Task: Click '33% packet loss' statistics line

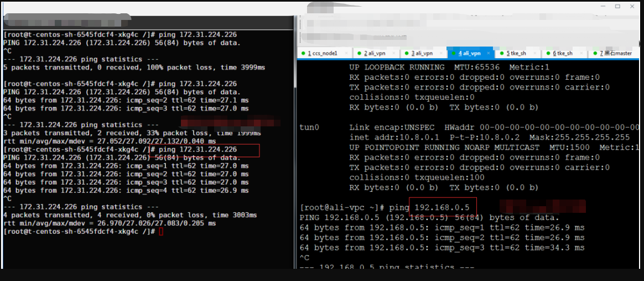Action: [132, 133]
